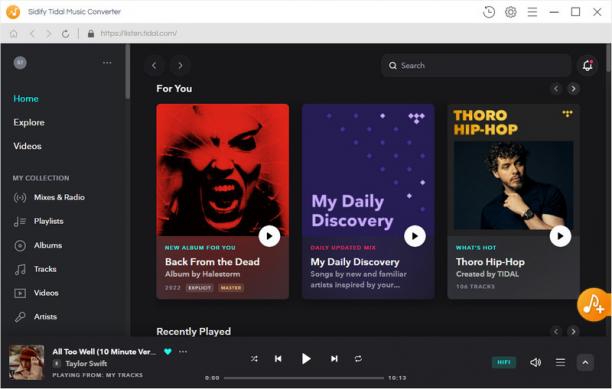The width and height of the screenshot is (612, 389).
Task: Open Mixes & Radio collection
Action: [49, 197]
